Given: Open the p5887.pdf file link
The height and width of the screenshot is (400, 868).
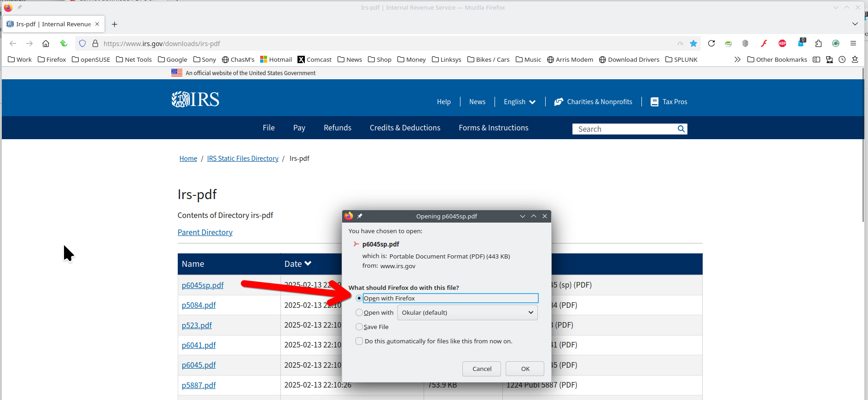Looking at the screenshot, I should (199, 385).
